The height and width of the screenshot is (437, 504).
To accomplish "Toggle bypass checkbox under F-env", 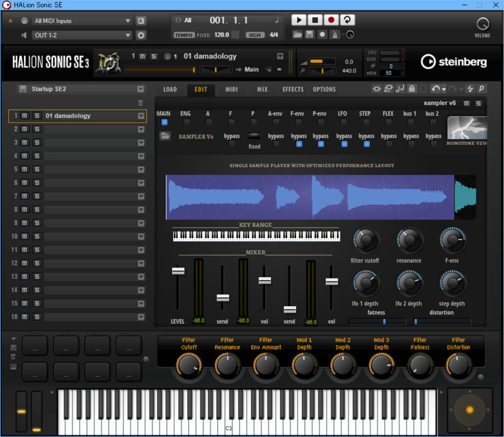I will pyautogui.click(x=299, y=144).
